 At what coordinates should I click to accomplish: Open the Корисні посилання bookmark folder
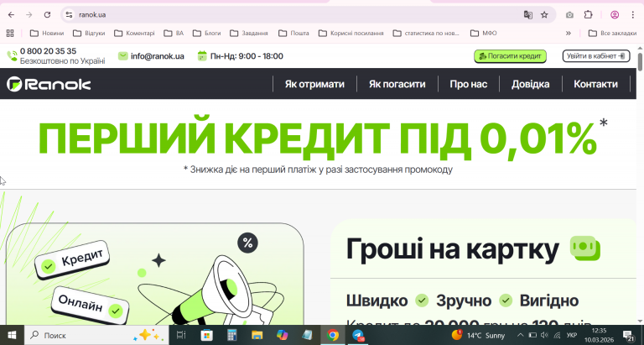point(351,33)
